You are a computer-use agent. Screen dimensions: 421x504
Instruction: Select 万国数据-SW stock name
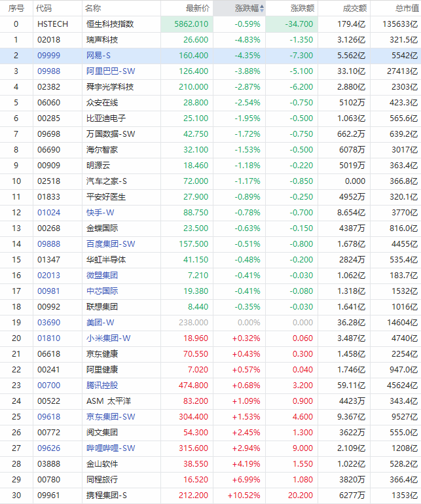[x=111, y=134]
